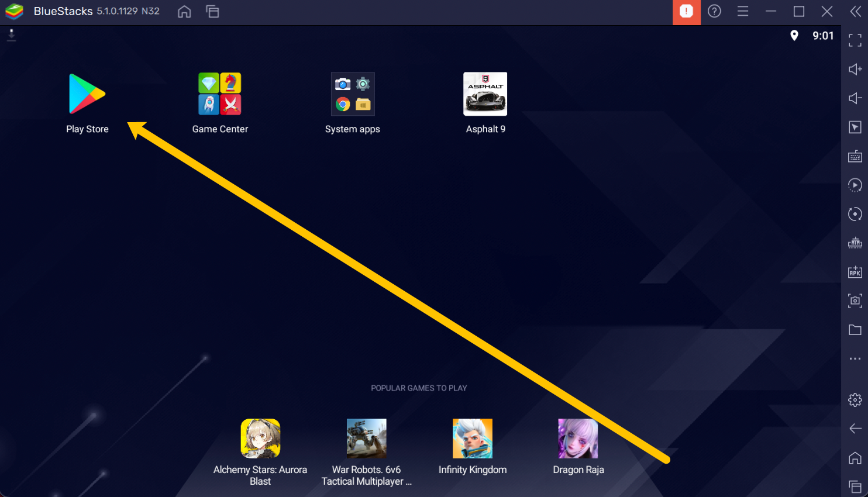Open the sync operations tool
868x497 pixels.
[x=855, y=214]
